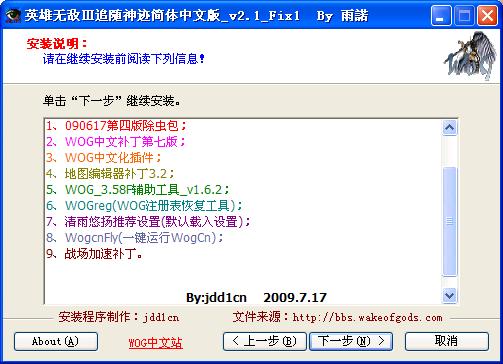The image size is (503, 364).
Task: Click the angel logo image
Action: tap(470, 56)
